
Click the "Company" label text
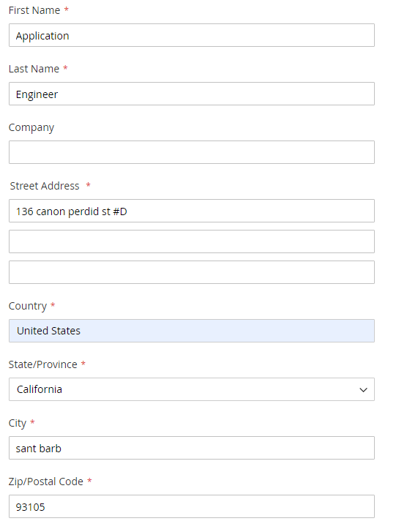click(x=31, y=127)
